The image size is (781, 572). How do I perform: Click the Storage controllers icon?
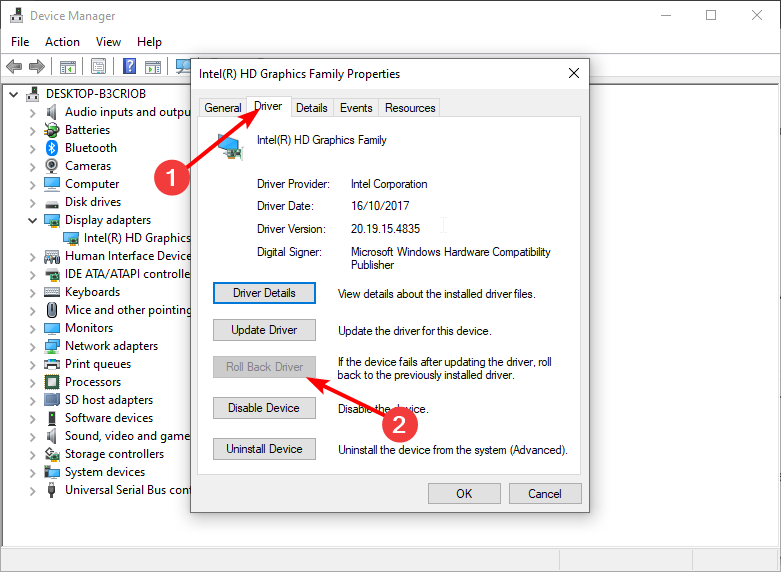[52, 454]
